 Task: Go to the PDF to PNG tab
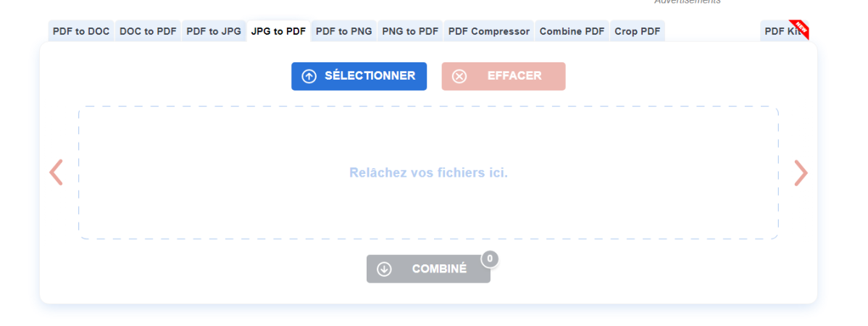[x=343, y=31]
